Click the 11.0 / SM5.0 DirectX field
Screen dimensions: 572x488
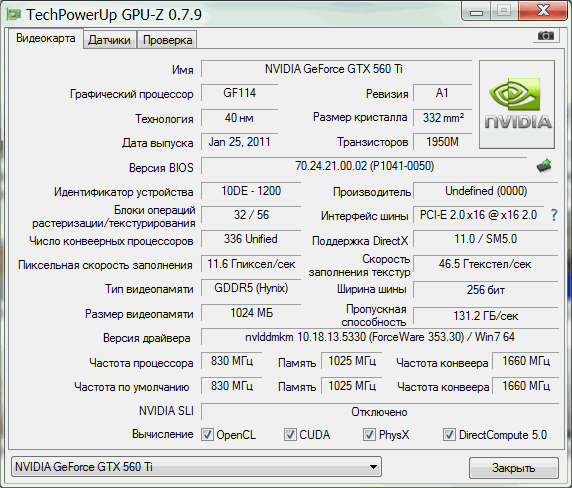[x=486, y=239]
